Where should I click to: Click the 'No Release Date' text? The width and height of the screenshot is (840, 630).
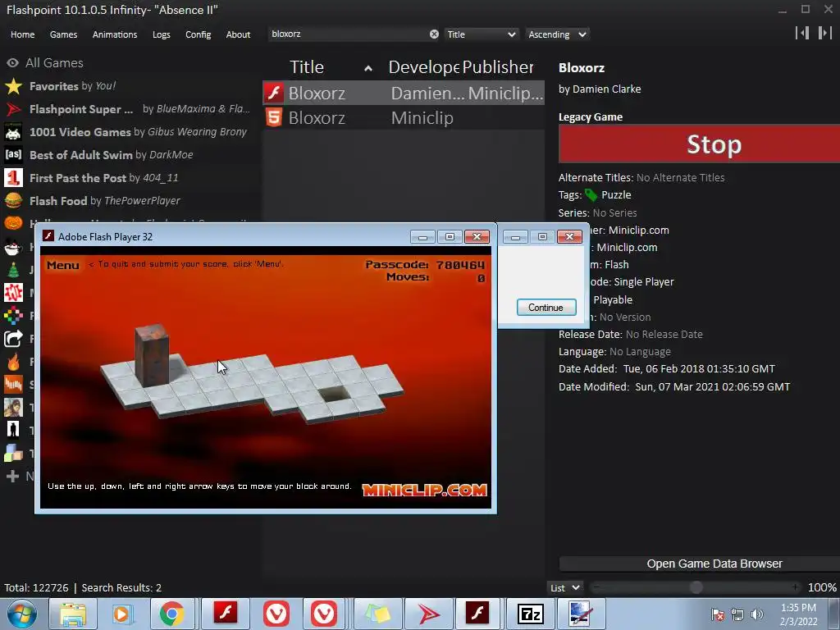(664, 335)
